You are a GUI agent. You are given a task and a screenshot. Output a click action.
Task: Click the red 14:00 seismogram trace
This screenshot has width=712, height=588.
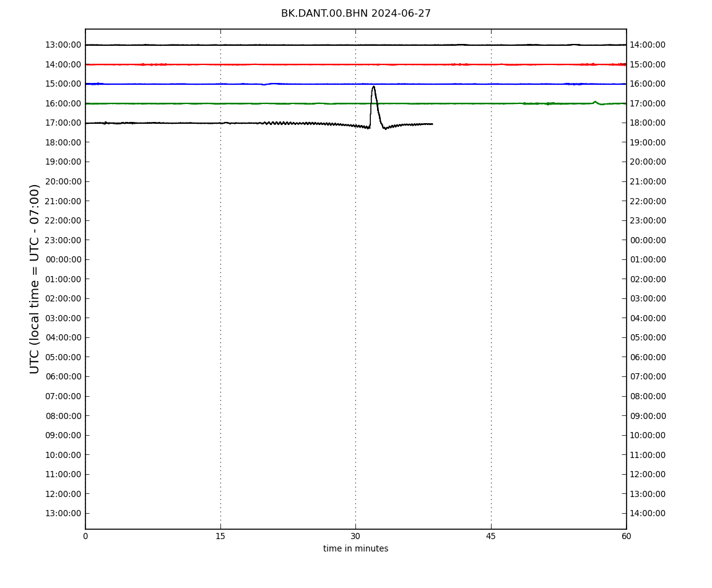355,64
